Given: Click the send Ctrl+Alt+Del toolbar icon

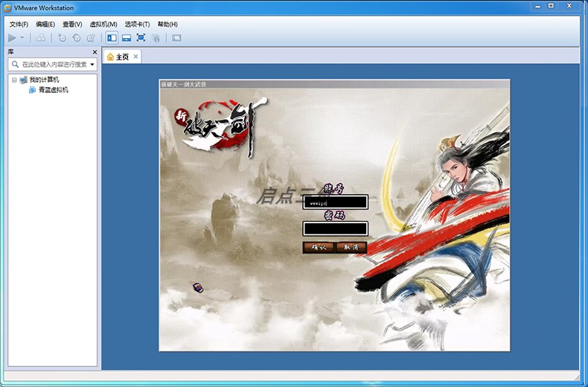Looking at the screenshot, I should click(41, 38).
